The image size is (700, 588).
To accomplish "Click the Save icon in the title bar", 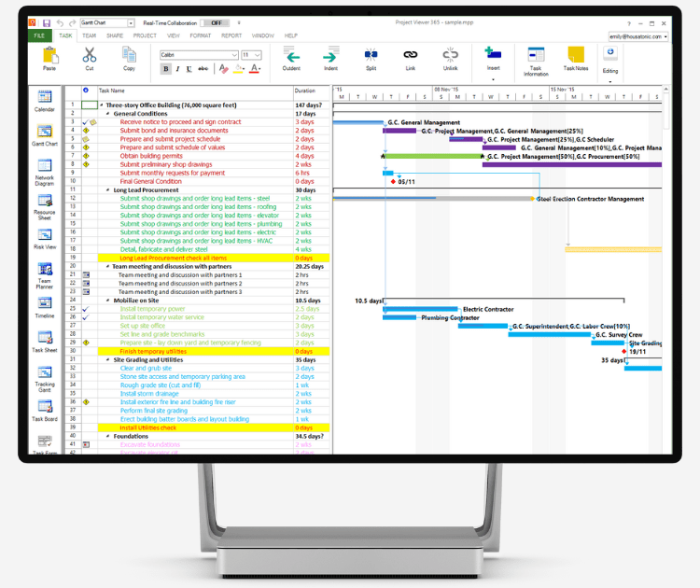I will pos(47,22).
